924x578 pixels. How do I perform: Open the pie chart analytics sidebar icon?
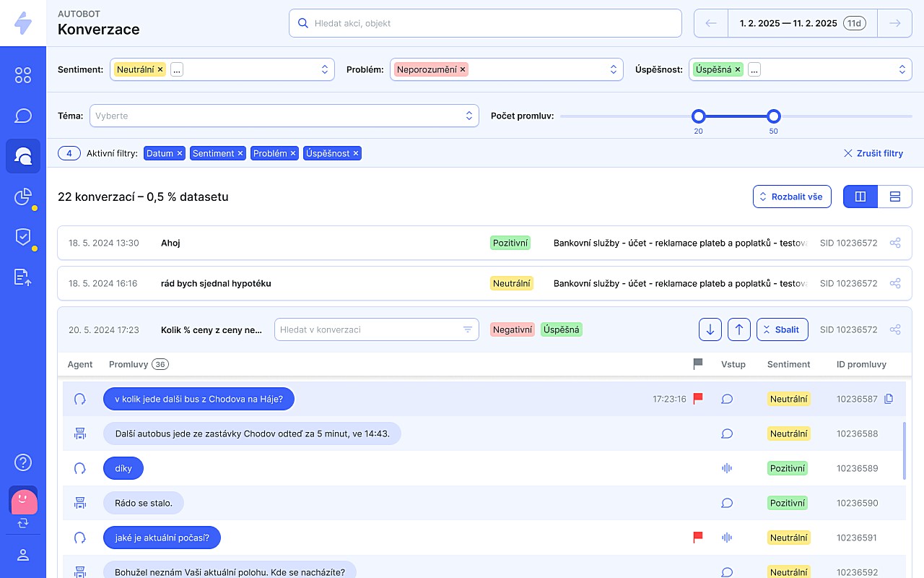coord(23,197)
